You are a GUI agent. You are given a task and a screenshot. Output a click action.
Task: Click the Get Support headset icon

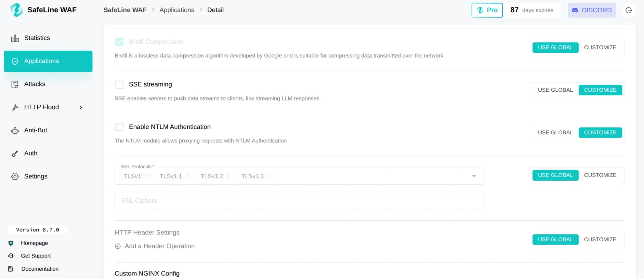tap(11, 256)
